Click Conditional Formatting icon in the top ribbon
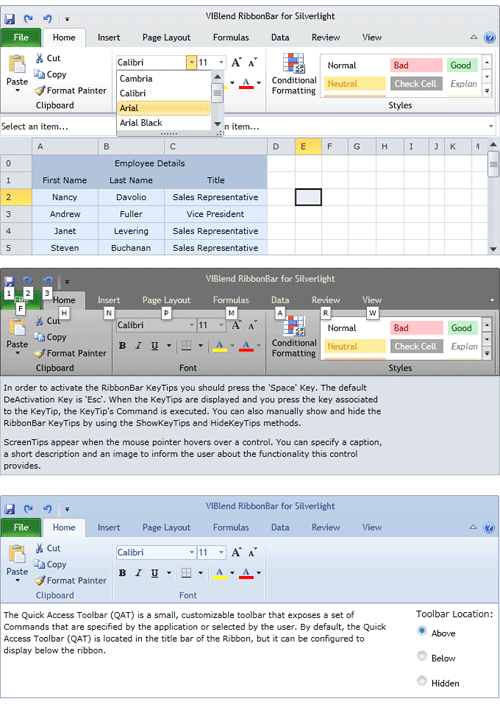This screenshot has width=500, height=721. coord(293,63)
